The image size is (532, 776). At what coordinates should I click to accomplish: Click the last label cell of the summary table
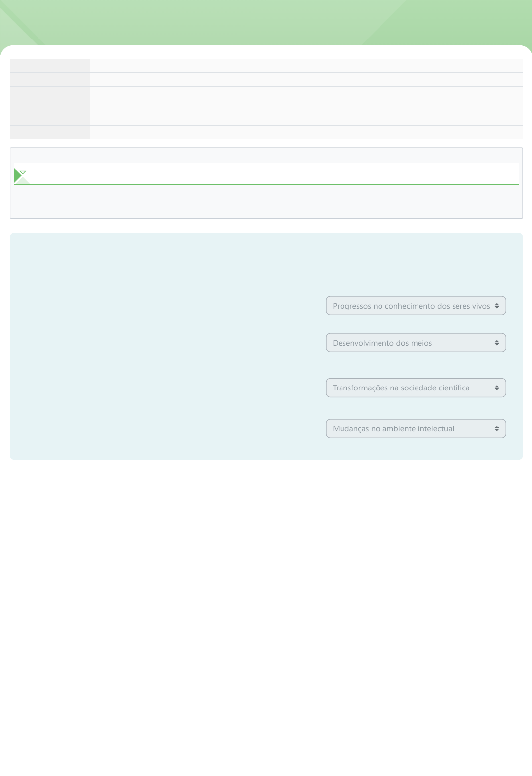(50, 132)
